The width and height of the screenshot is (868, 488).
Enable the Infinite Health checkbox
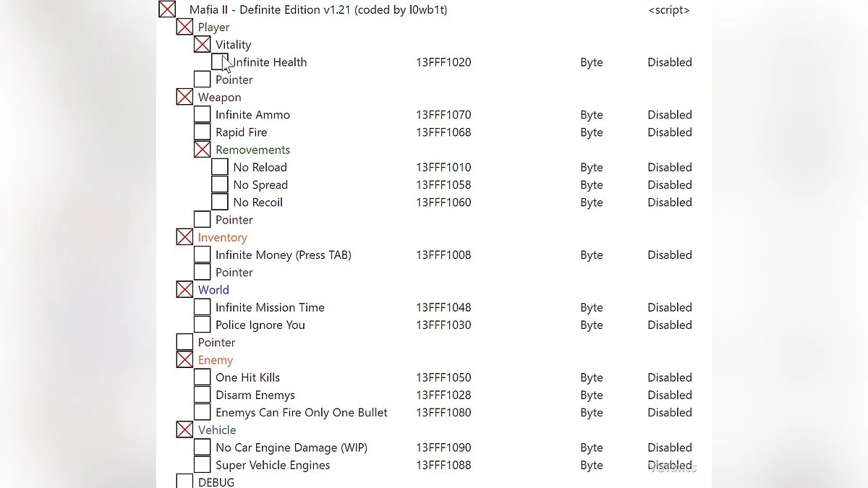(219, 62)
